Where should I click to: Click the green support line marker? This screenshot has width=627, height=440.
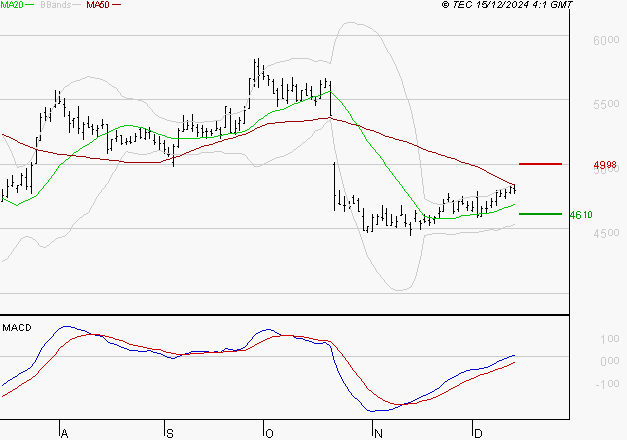(540, 213)
